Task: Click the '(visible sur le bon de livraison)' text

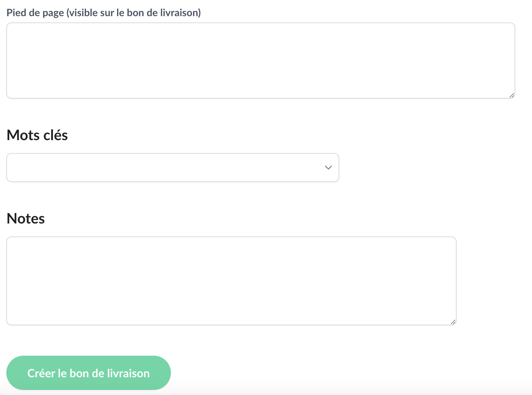Action: [133, 13]
